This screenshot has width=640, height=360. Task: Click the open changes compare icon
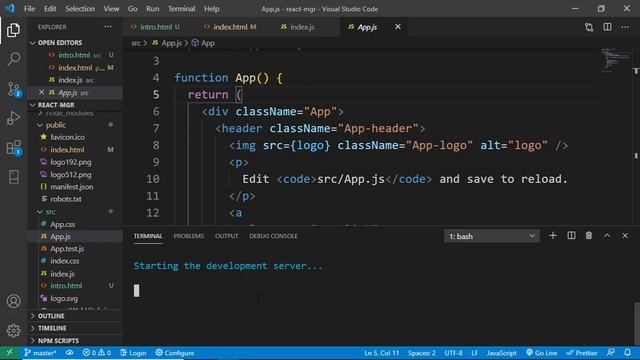(x=589, y=27)
